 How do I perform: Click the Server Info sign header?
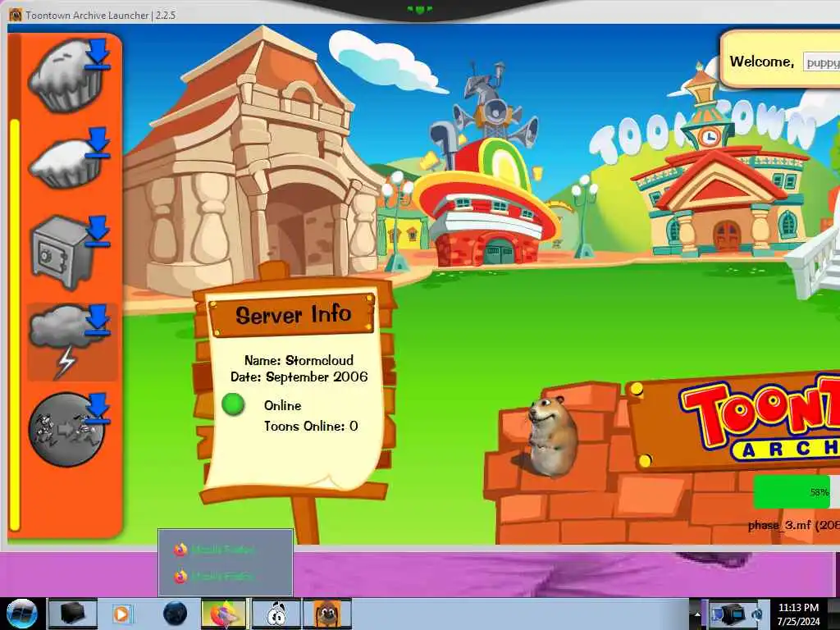[x=292, y=314]
